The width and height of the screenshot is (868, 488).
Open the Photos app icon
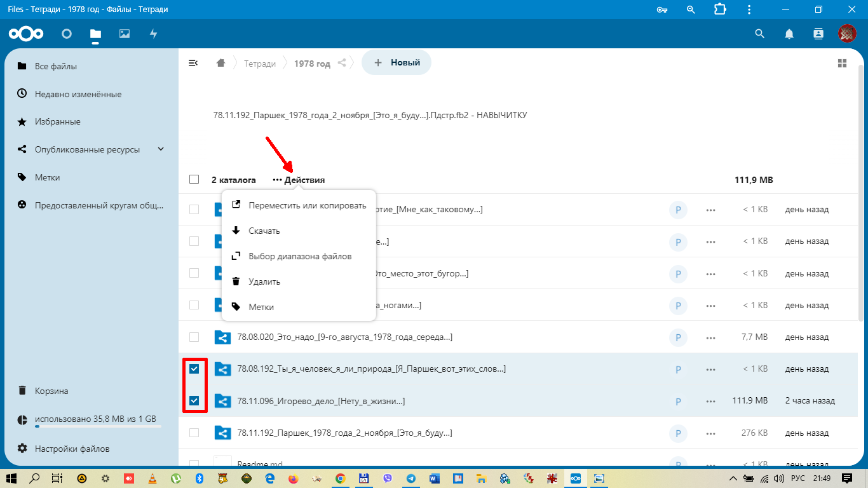pos(125,34)
